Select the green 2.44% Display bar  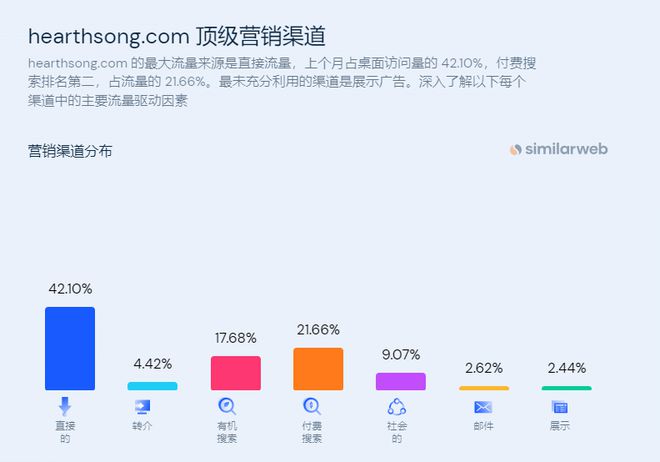567,388
